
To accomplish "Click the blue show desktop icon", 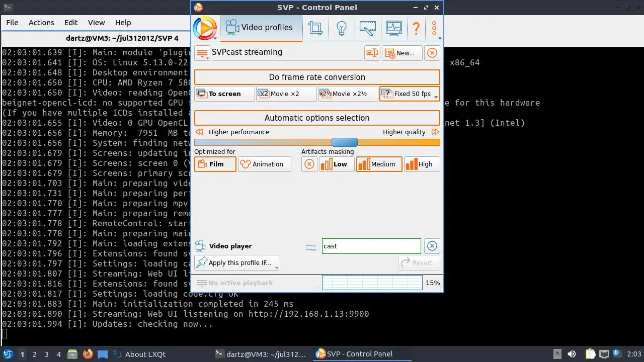I will pyautogui.click(x=103, y=354).
